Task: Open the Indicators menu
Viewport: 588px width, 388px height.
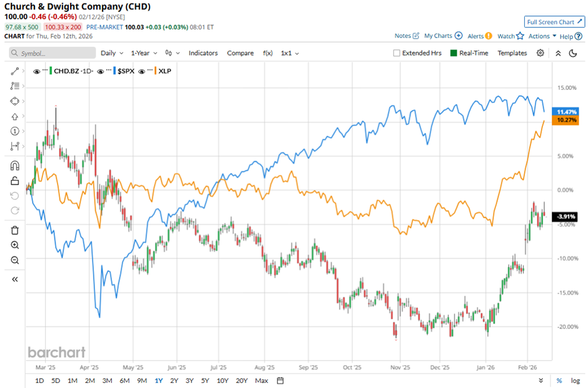Action: click(x=203, y=53)
